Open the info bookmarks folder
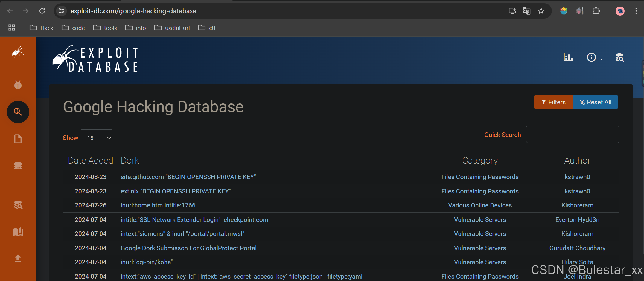The width and height of the screenshot is (644, 281). pyautogui.click(x=136, y=28)
